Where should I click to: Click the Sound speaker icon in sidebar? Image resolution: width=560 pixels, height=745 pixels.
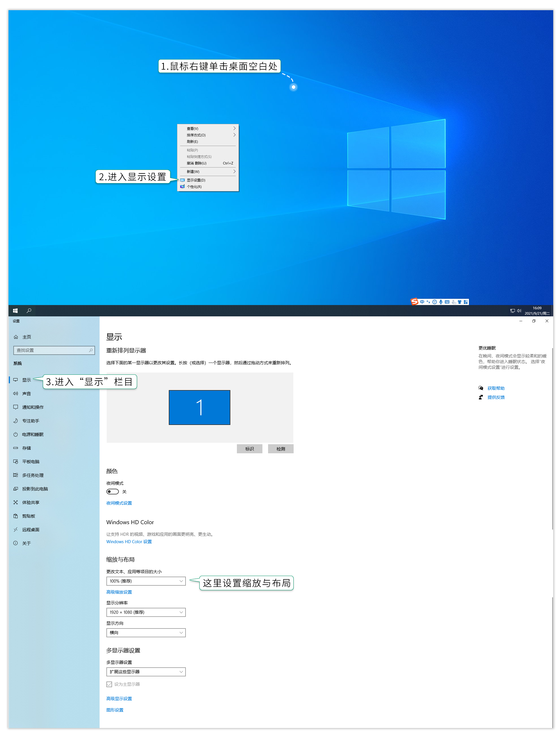coord(16,393)
